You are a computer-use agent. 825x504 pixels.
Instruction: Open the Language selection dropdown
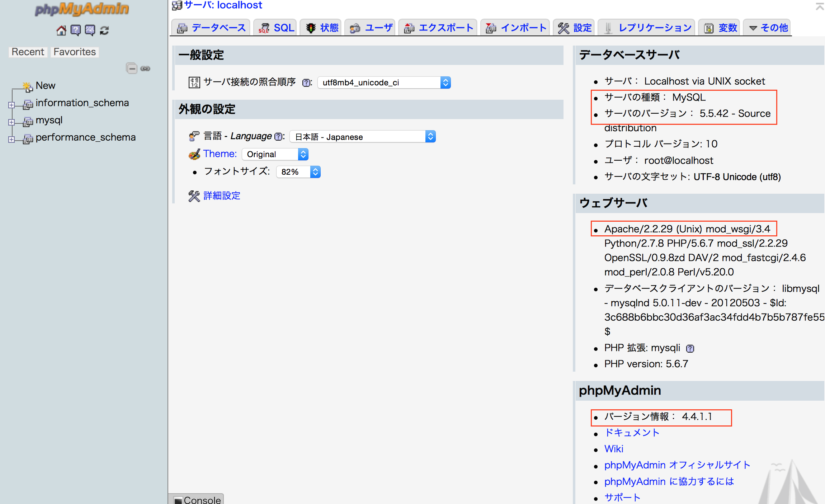click(362, 137)
